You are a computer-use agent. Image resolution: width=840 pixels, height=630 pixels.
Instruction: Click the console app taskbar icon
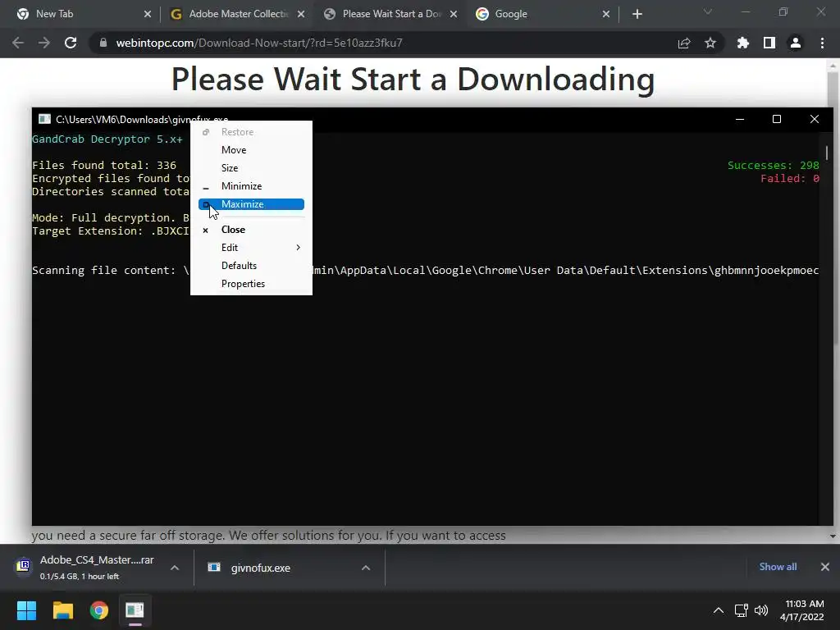click(x=135, y=610)
